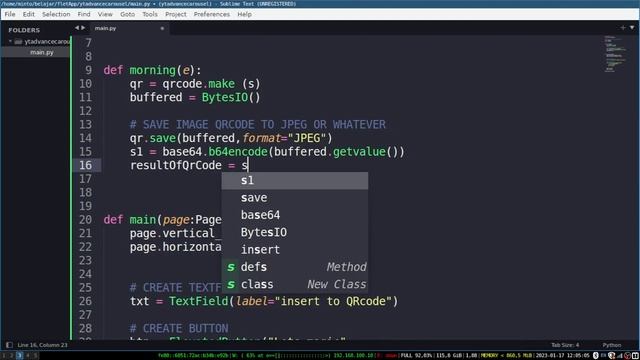Click the qr.save format JPEG line
640x360 pixels.
[231, 138]
